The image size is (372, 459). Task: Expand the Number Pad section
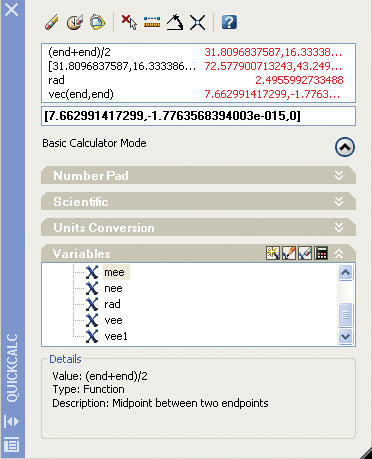pyautogui.click(x=339, y=175)
